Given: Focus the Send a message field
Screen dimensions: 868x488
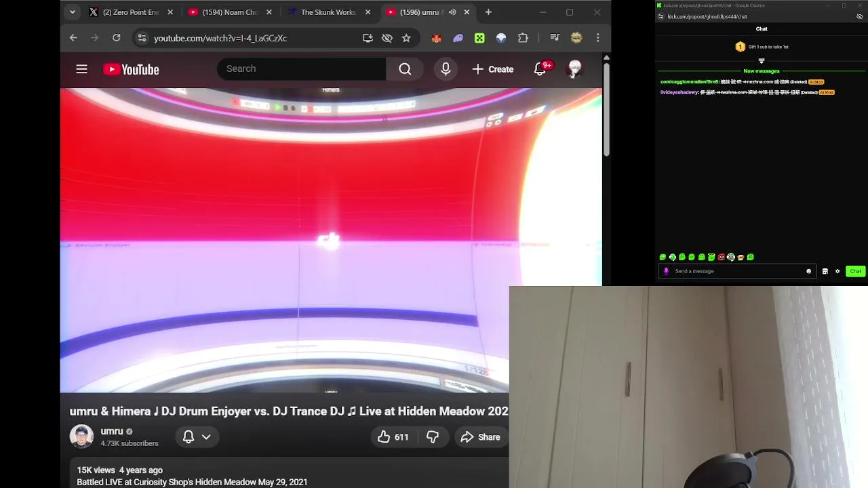Looking at the screenshot, I should coord(738,271).
